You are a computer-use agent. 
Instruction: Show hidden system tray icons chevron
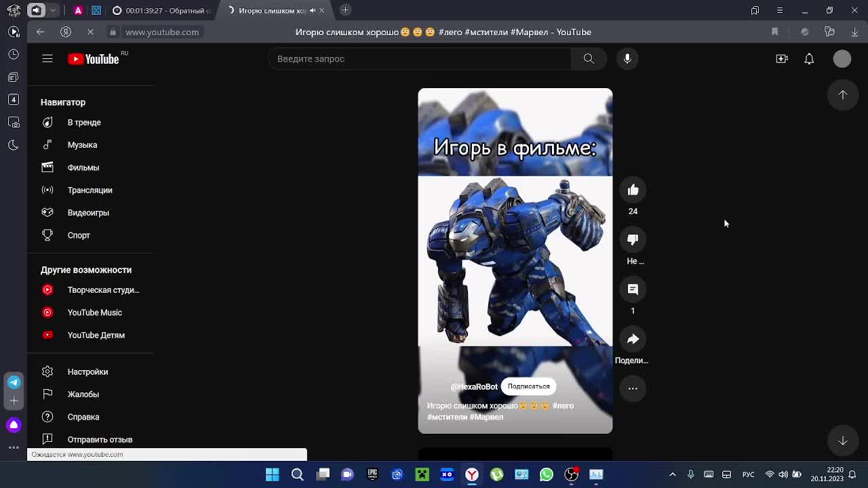[672, 474]
